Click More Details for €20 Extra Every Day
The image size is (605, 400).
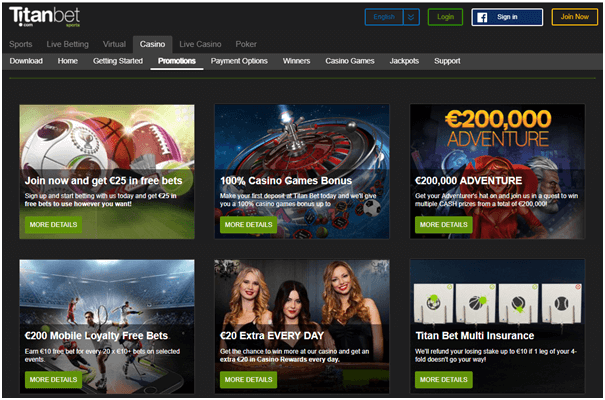(248, 380)
